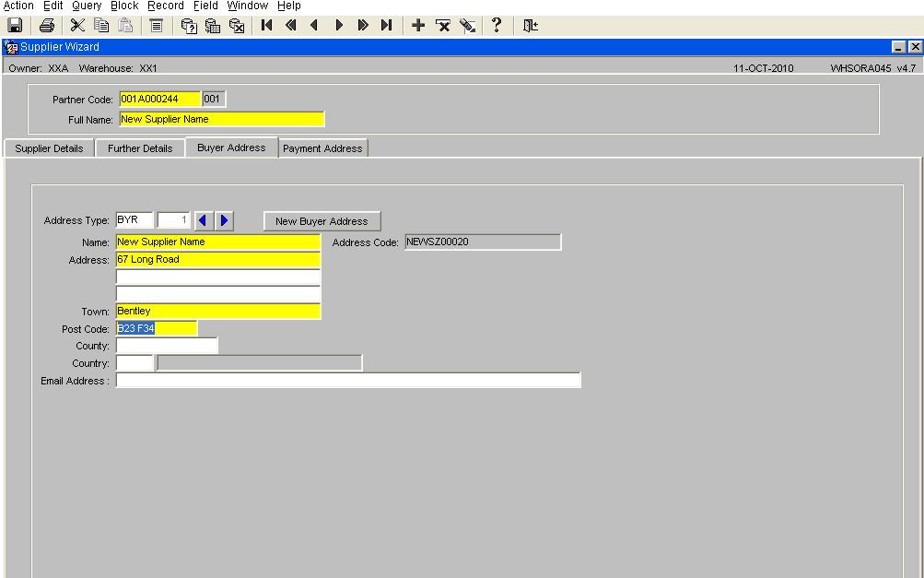Click the empty second address line field
Viewport: 924px width, 578px height.
(218, 277)
